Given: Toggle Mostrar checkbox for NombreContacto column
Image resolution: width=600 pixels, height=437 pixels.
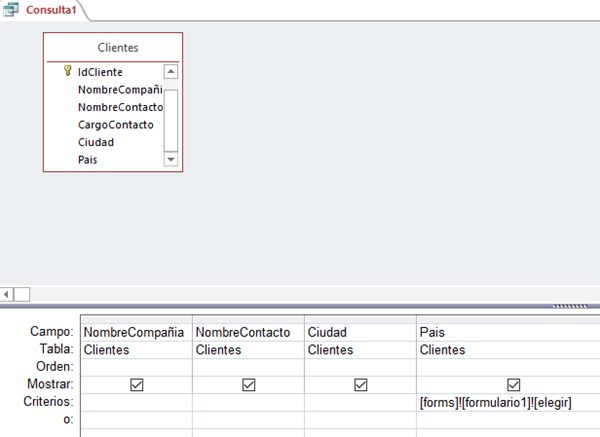Looking at the screenshot, I should pos(248,384).
